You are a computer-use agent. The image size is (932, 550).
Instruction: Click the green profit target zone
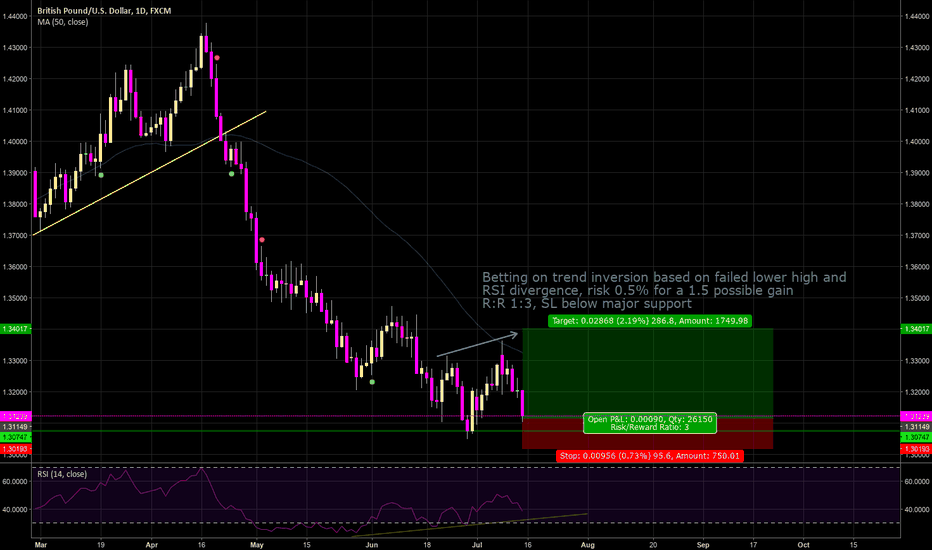(647, 372)
